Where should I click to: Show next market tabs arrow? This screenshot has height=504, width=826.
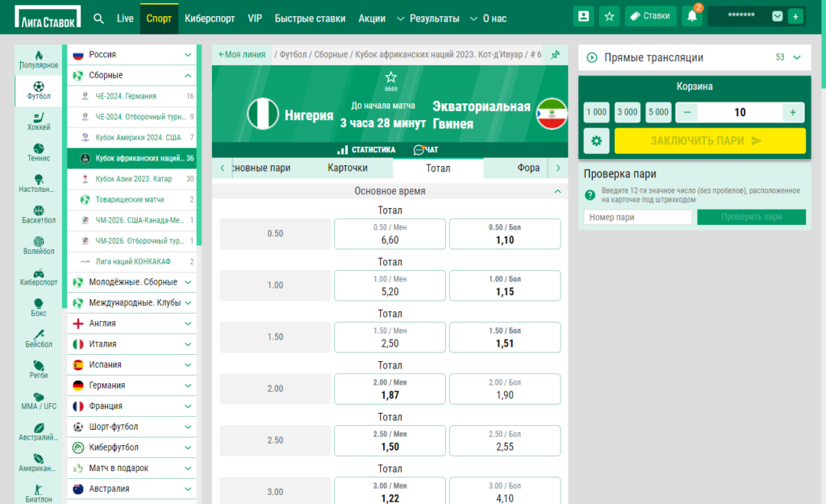558,168
